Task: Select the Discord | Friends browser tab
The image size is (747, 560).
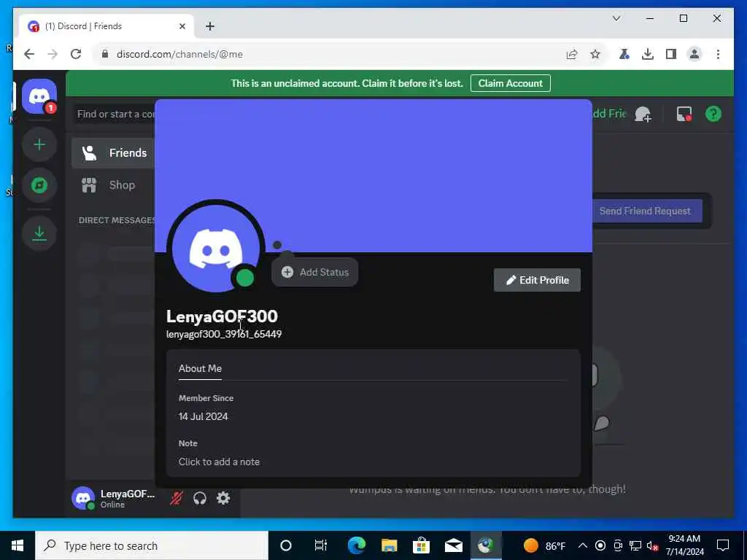Action: [107, 26]
